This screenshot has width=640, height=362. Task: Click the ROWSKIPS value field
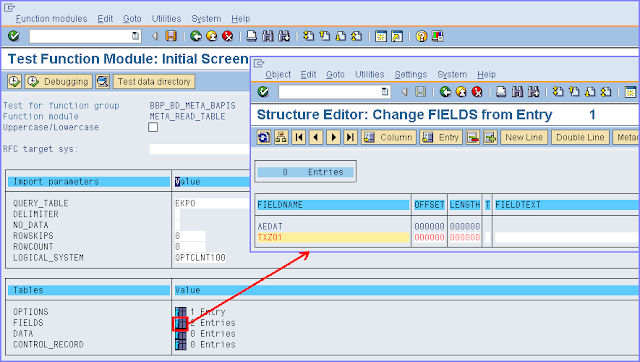click(x=190, y=236)
